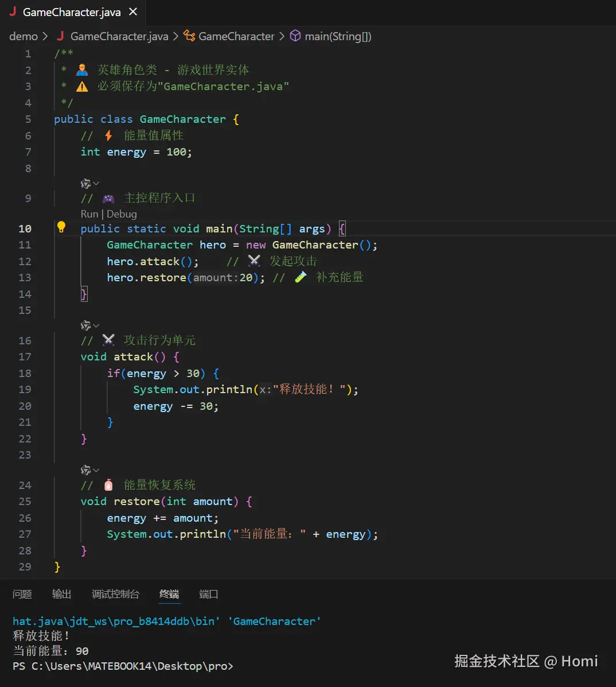Close the GameCharacter.java editor tab
The height and width of the screenshot is (687, 616).
133,12
